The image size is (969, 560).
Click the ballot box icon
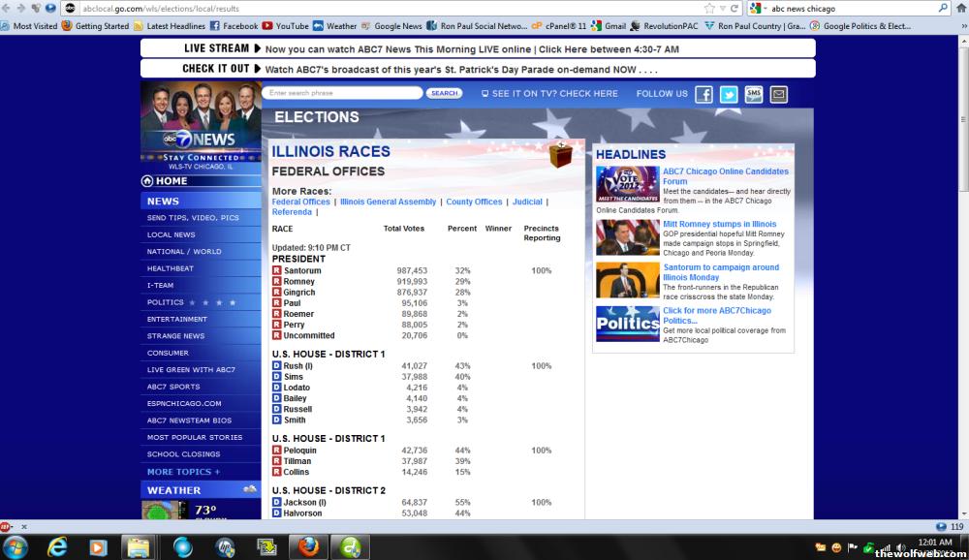click(560, 155)
